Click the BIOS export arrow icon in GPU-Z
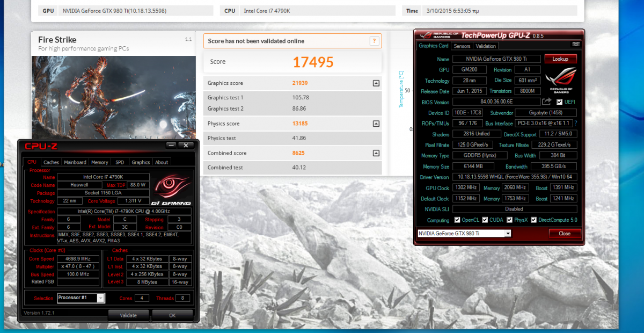The width and height of the screenshot is (644, 333). click(547, 102)
